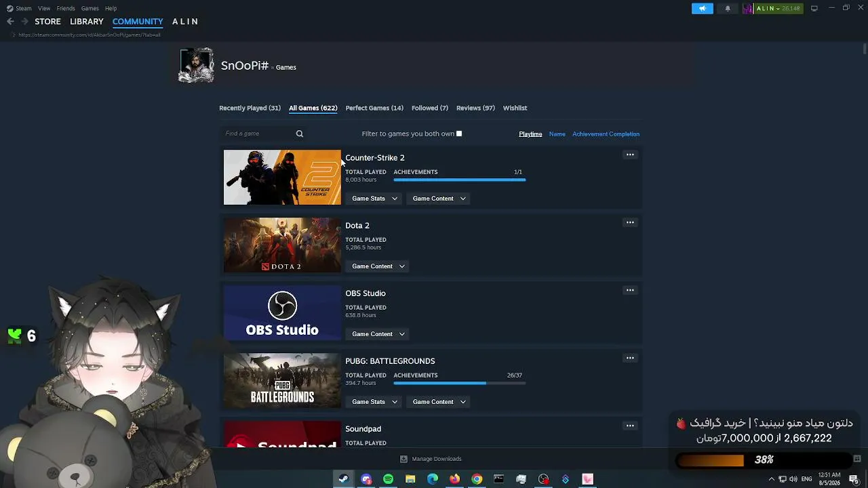868x488 pixels.
Task: Launch Microsoft Edge from the taskbar
Action: click(433, 479)
